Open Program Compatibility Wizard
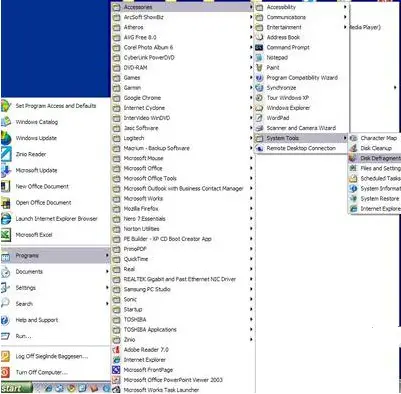Viewport: 401px width, 394px height. [x=301, y=77]
